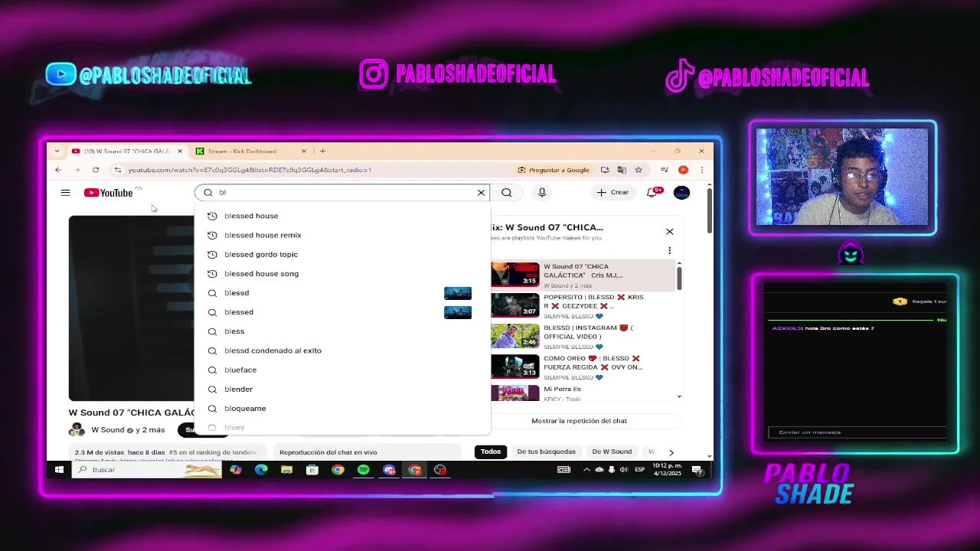980x551 pixels.
Task: Close the Kick Dashboard tab
Action: pyautogui.click(x=304, y=152)
